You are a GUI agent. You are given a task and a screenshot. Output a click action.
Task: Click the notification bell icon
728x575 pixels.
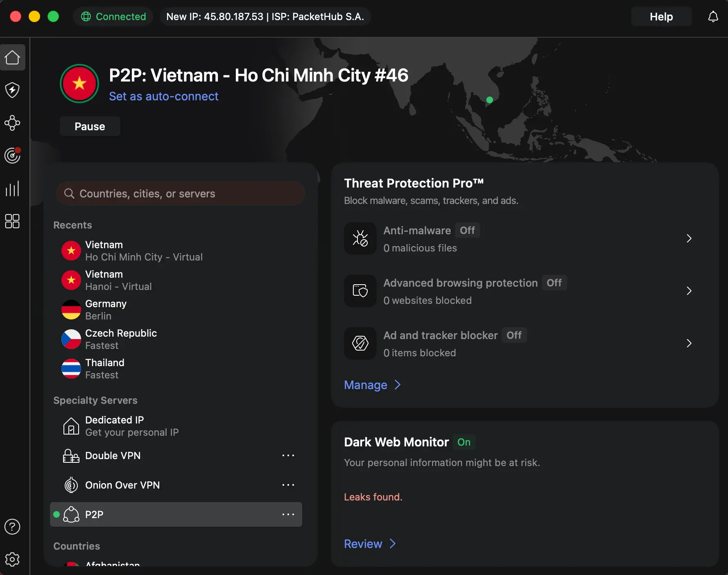pos(713,16)
